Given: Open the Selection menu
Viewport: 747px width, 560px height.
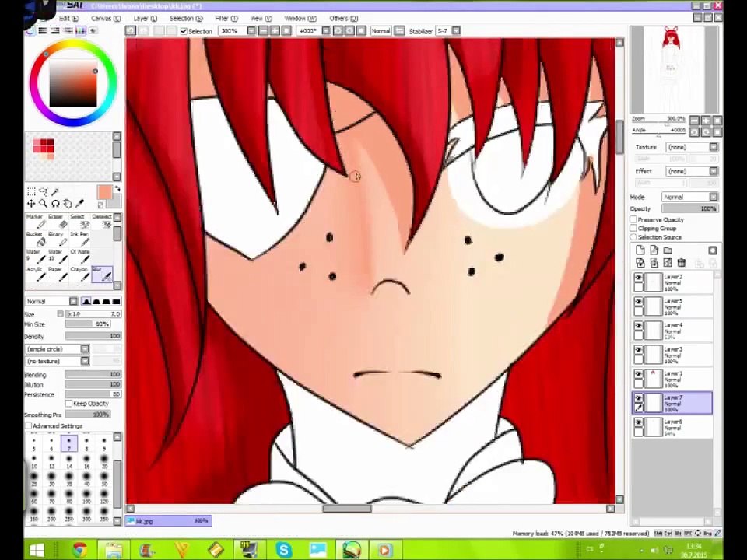Looking at the screenshot, I should [186, 18].
